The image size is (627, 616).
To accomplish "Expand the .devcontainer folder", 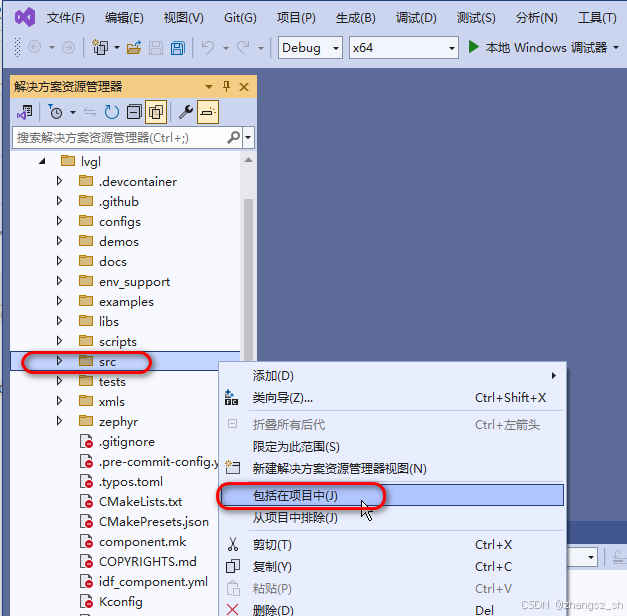I will click(60, 181).
